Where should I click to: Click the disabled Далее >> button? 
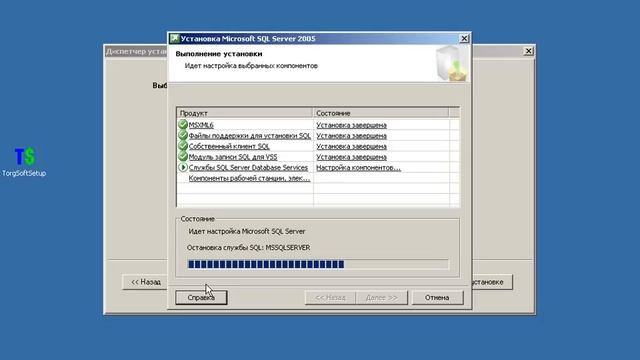pyautogui.click(x=382, y=298)
